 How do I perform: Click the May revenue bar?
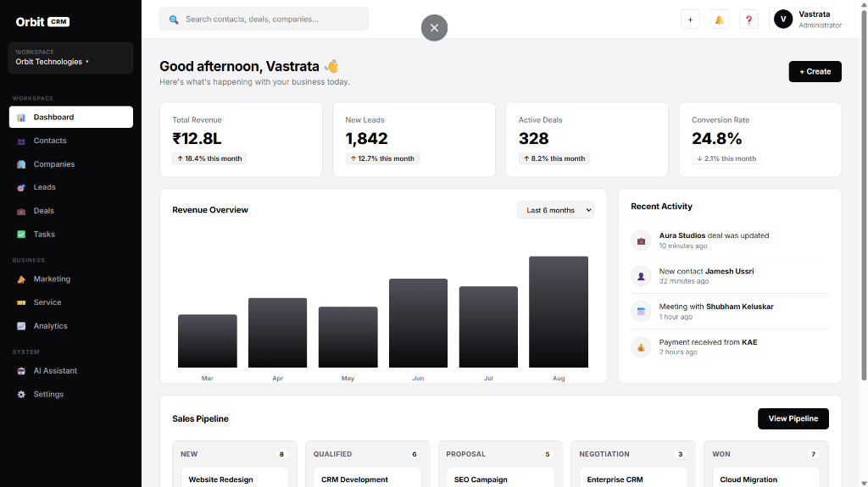tap(348, 337)
